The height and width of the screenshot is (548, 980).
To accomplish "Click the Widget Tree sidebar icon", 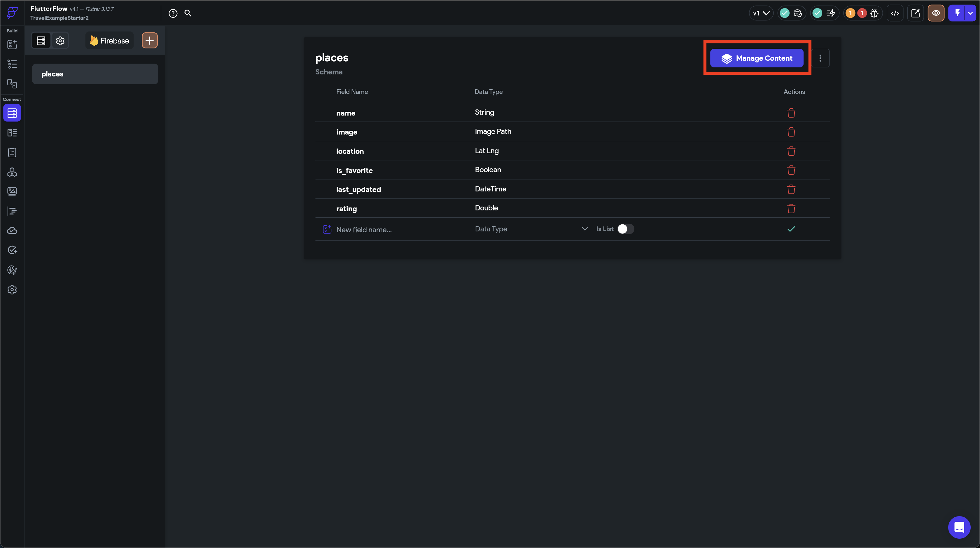I will pos(12,64).
